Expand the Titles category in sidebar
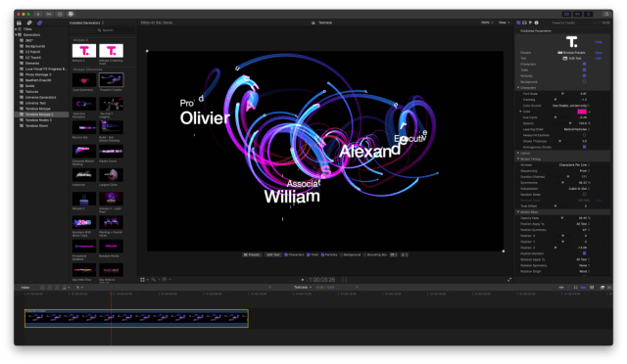 point(16,29)
